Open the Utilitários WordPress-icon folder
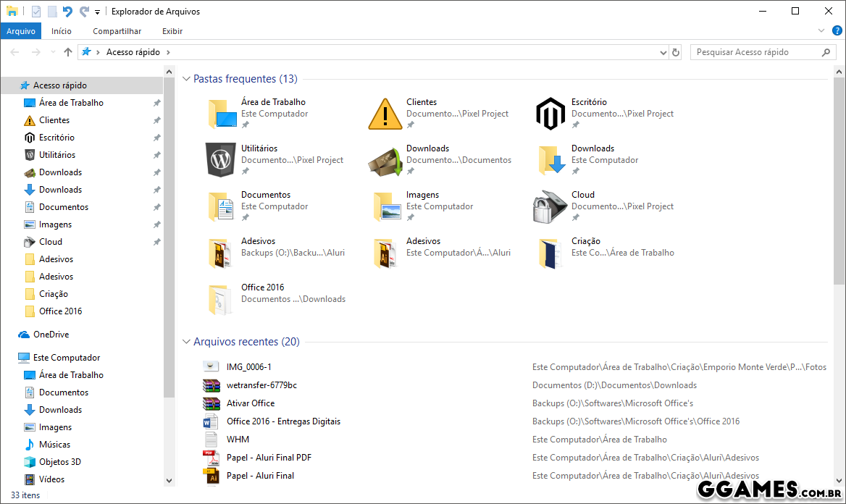The image size is (846, 504). tap(220, 160)
